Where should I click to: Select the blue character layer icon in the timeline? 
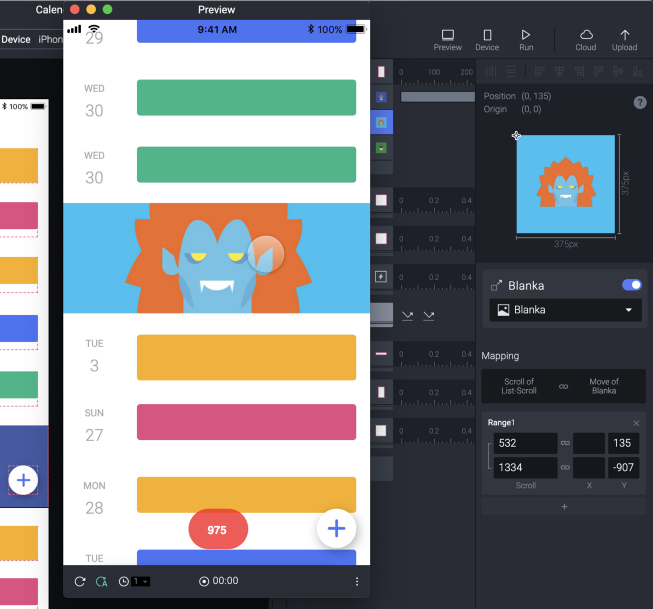tap(381, 97)
